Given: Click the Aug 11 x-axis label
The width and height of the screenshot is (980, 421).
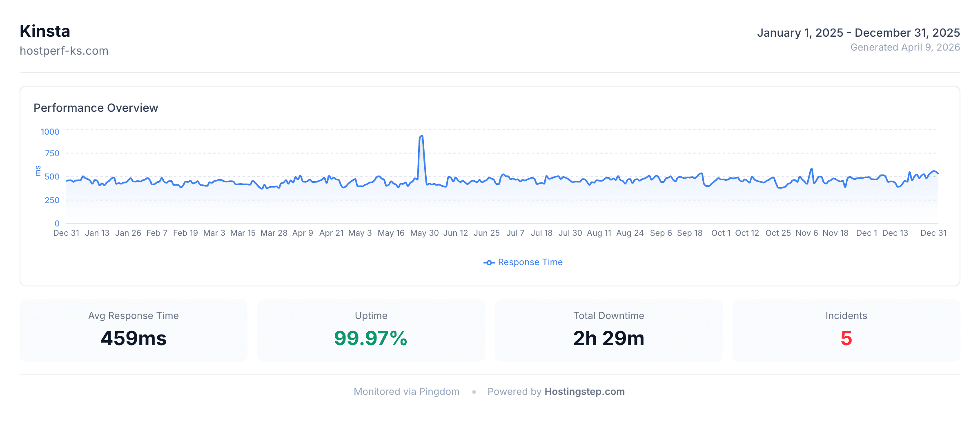Looking at the screenshot, I should pos(599,233).
